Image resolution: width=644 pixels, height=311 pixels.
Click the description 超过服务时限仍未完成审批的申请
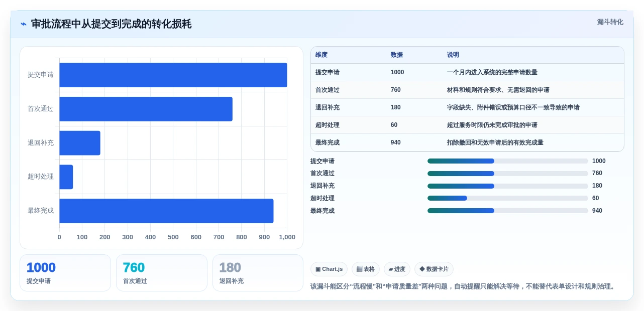pyautogui.click(x=492, y=125)
